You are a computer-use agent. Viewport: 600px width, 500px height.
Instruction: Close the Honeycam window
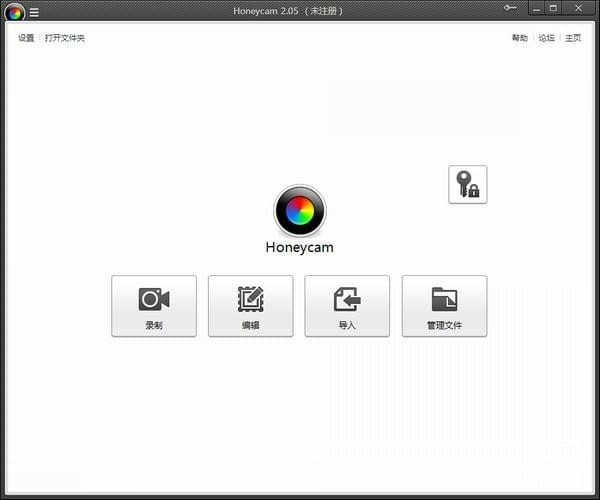[x=577, y=8]
